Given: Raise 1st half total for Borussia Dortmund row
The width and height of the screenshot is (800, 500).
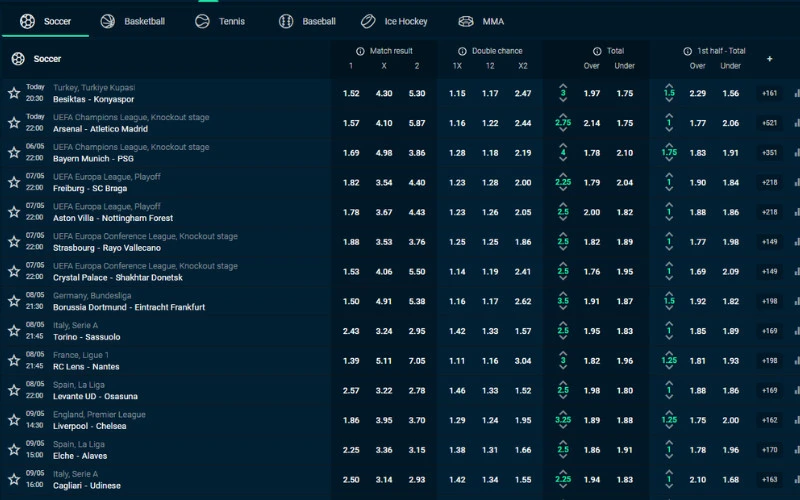Looking at the screenshot, I should [x=669, y=294].
